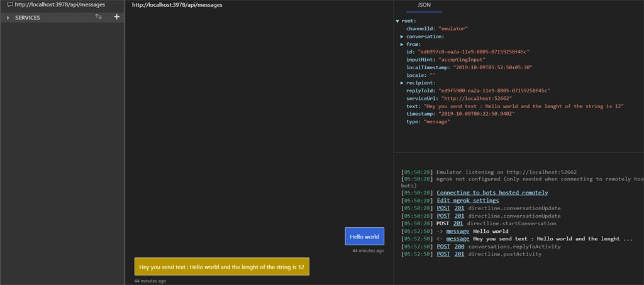Screen dimensions: 644x285
Task: Click timestamp value 2019-10-09T00:22:50.940Z
Action: [x=477, y=114]
